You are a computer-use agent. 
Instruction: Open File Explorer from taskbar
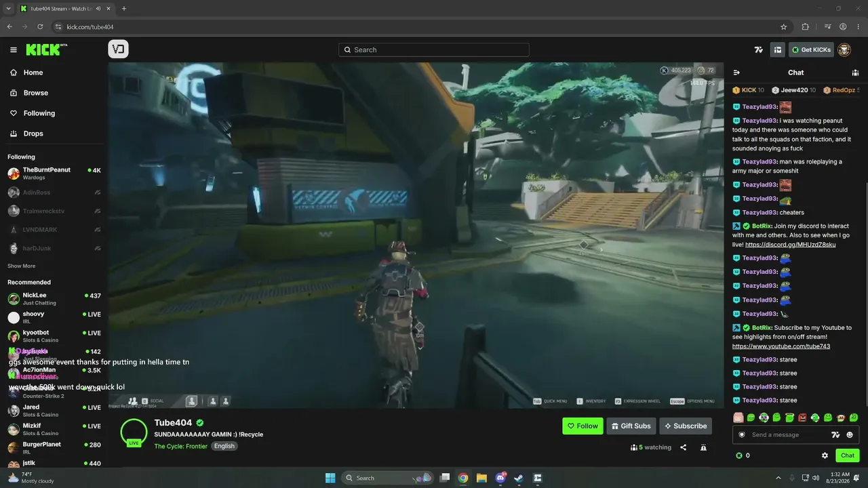click(x=481, y=478)
